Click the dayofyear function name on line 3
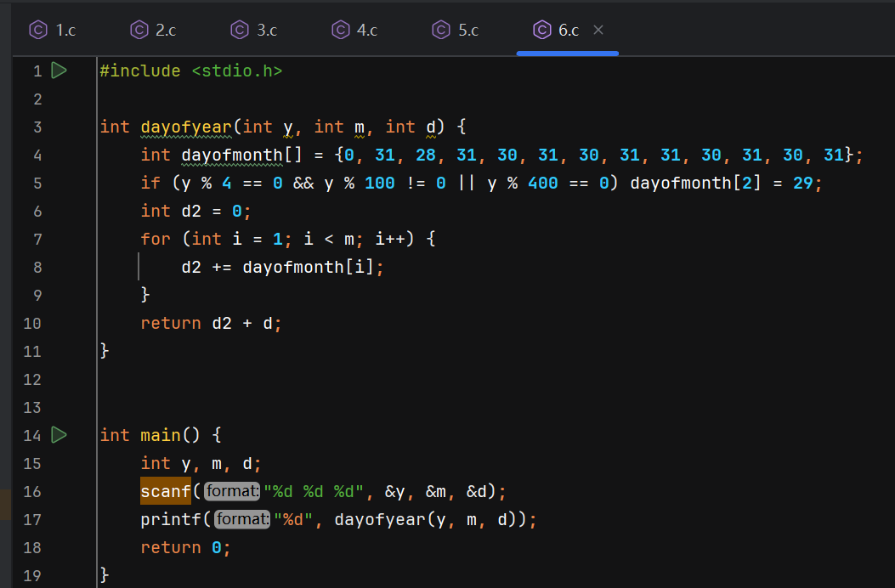This screenshot has height=588, width=895. pos(185,127)
